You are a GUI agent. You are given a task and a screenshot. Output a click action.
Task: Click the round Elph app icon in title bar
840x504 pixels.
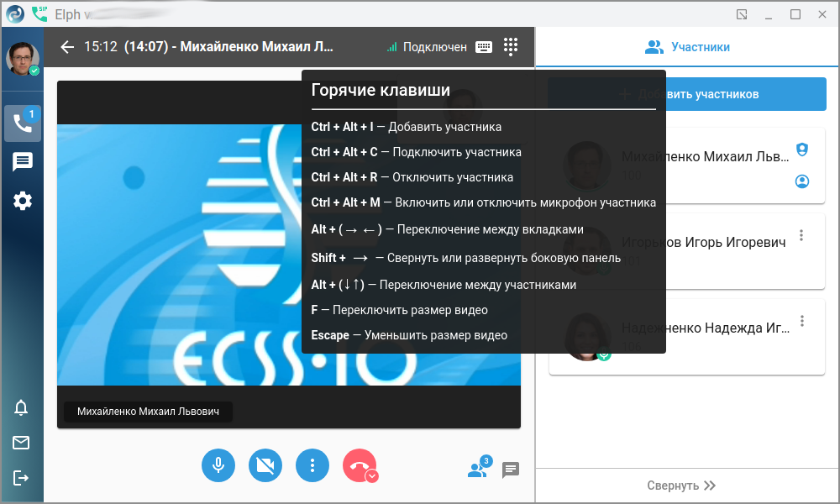[x=15, y=14]
